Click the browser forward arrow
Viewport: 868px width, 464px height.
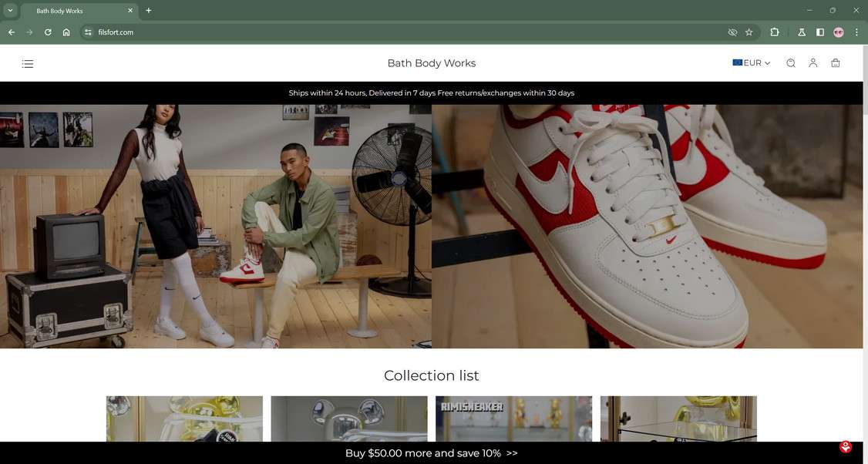[29, 32]
